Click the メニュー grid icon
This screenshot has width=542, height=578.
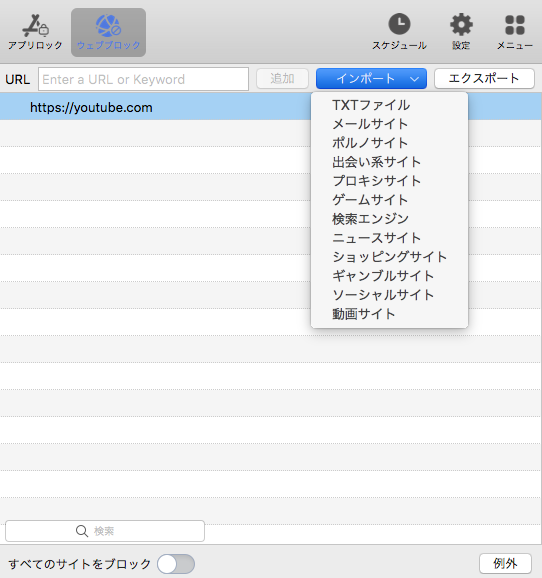tap(515, 25)
